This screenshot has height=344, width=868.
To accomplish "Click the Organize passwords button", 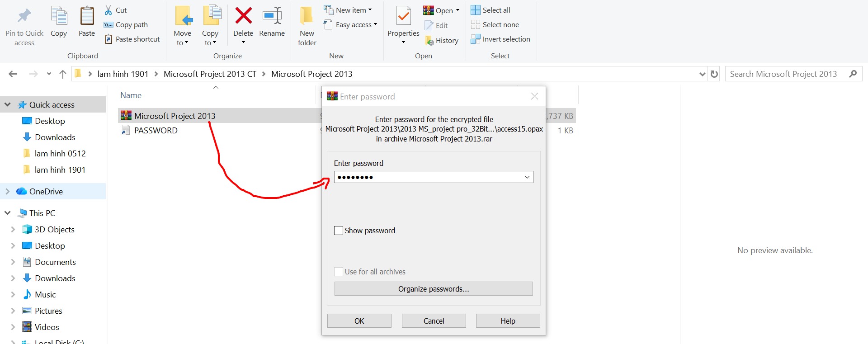I will tap(434, 289).
